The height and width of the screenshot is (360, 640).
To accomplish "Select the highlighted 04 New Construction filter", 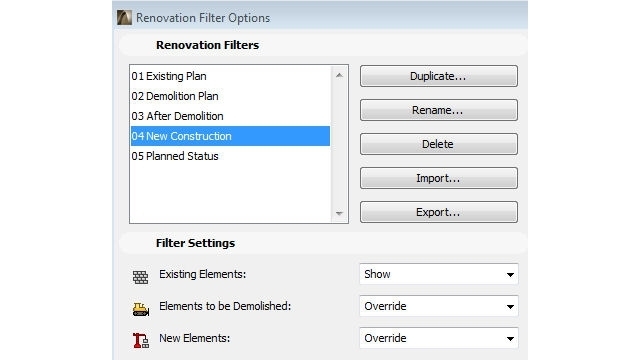I will point(230,136).
